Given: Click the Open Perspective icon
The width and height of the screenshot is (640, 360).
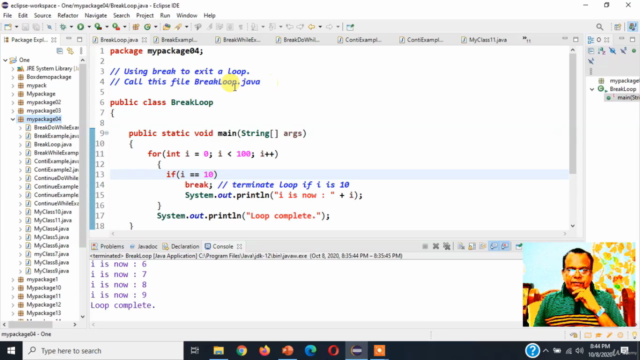Looking at the screenshot, I should point(618,27).
